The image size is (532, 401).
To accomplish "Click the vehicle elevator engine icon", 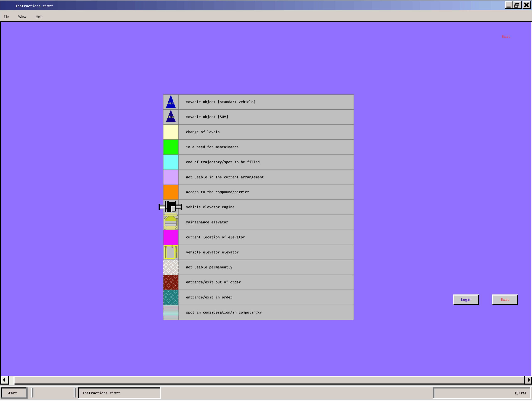I will tap(170, 207).
